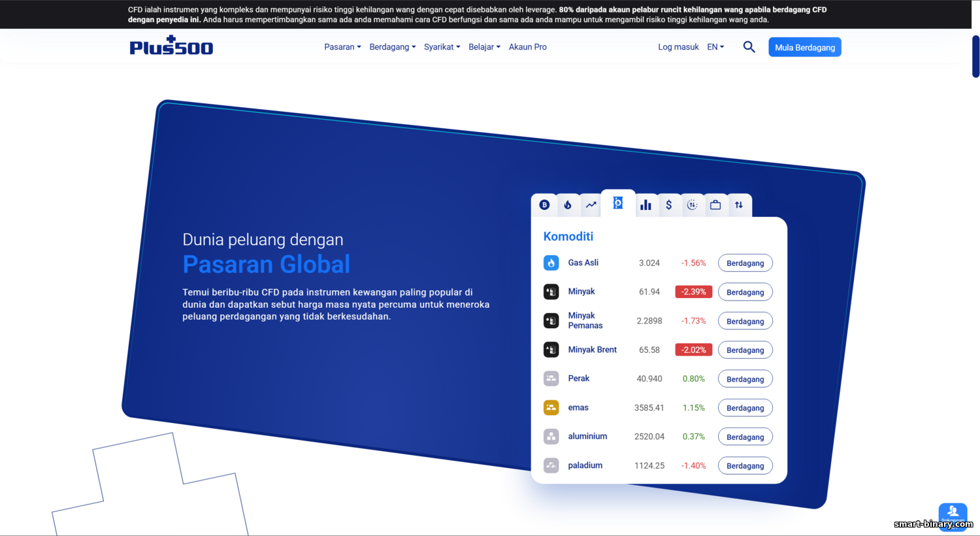Expand the Pasaran dropdown menu
Image resolution: width=980 pixels, height=536 pixels.
click(x=342, y=47)
